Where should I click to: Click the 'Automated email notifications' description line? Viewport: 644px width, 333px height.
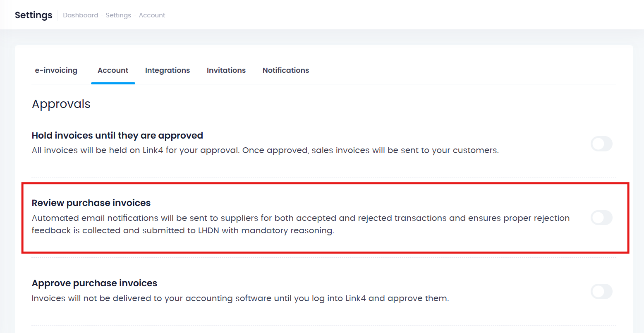coord(300,218)
